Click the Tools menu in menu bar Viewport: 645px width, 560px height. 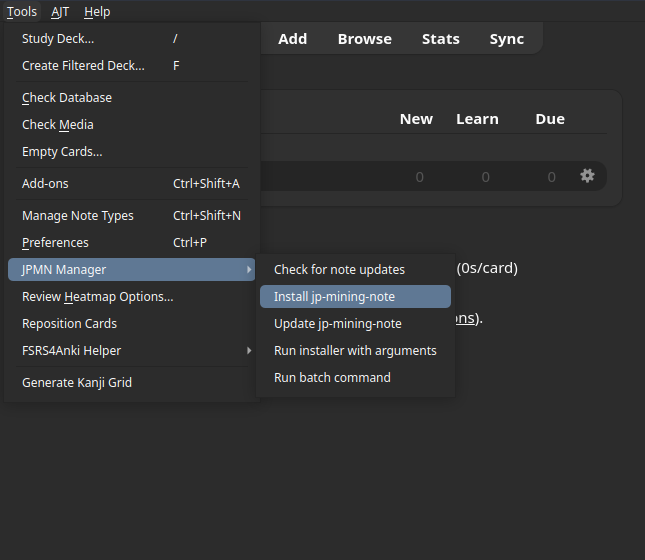pos(22,12)
